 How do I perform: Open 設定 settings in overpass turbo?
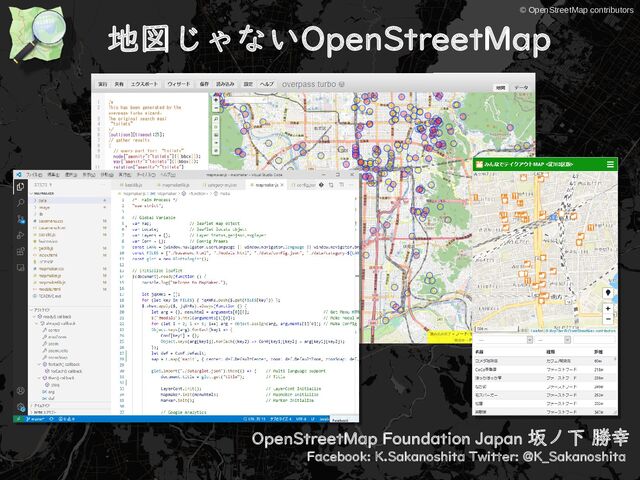pyautogui.click(x=248, y=84)
